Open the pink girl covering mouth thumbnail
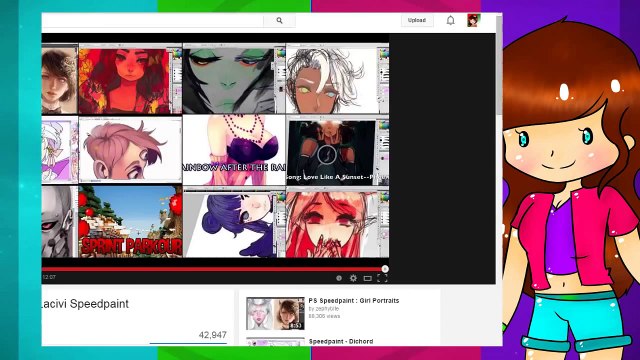640x360 pixels. pyautogui.click(x=337, y=222)
